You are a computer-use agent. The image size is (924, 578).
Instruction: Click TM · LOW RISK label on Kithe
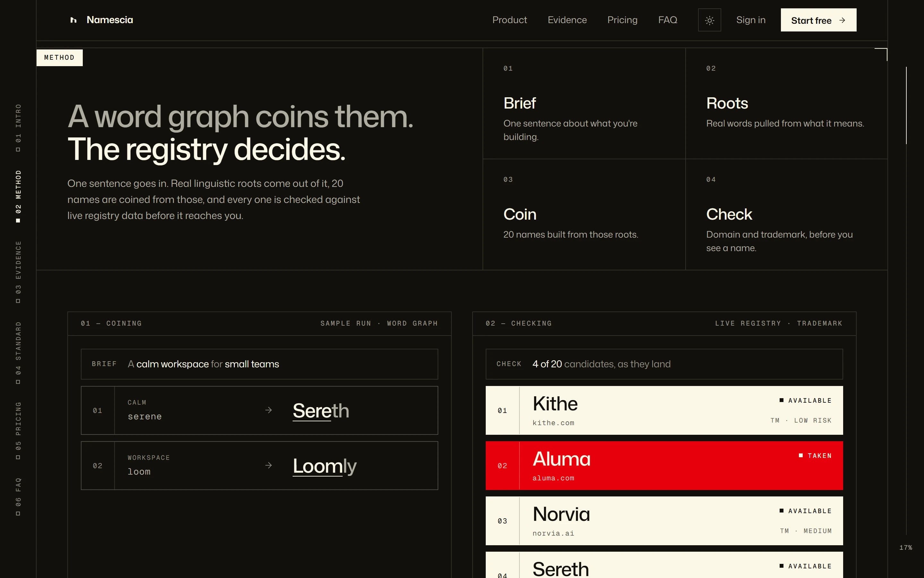[801, 421]
